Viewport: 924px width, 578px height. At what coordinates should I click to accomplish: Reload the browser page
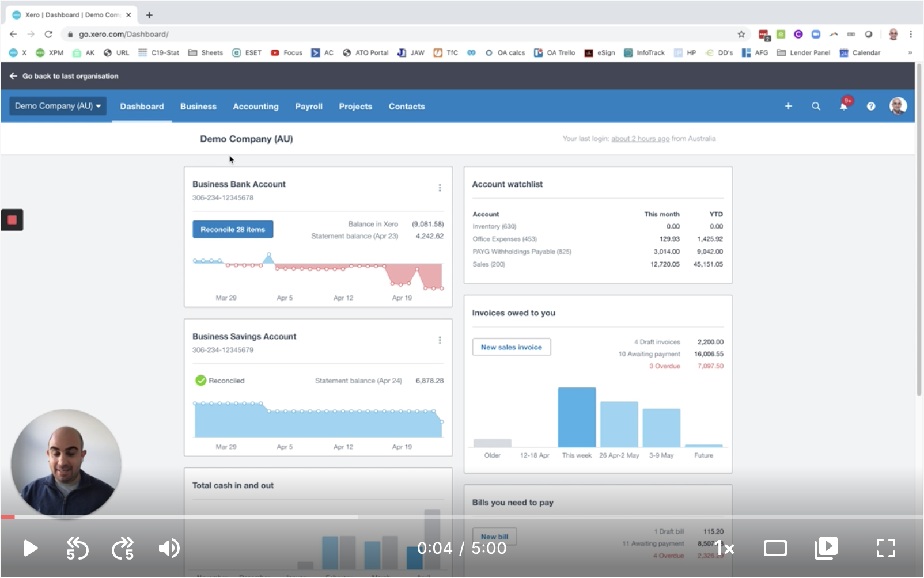point(48,34)
